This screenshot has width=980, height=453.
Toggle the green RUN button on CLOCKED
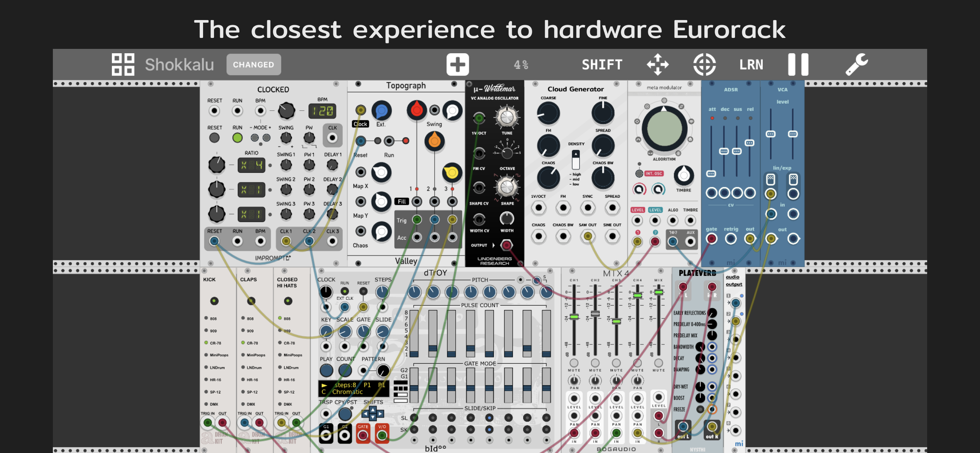click(x=237, y=139)
